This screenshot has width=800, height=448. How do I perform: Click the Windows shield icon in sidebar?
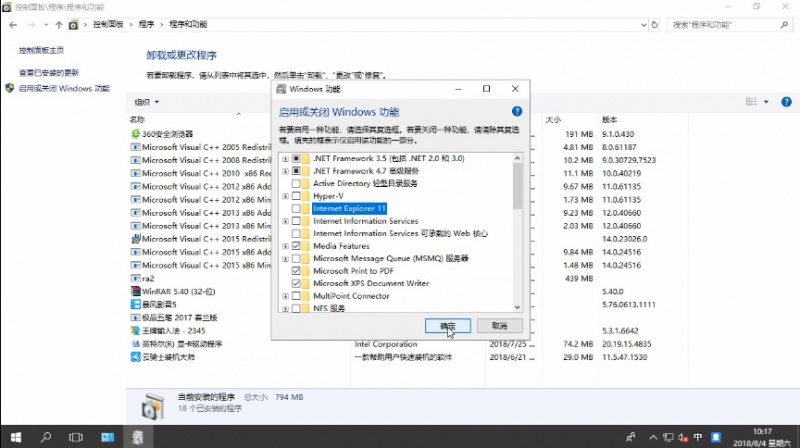(x=9, y=88)
